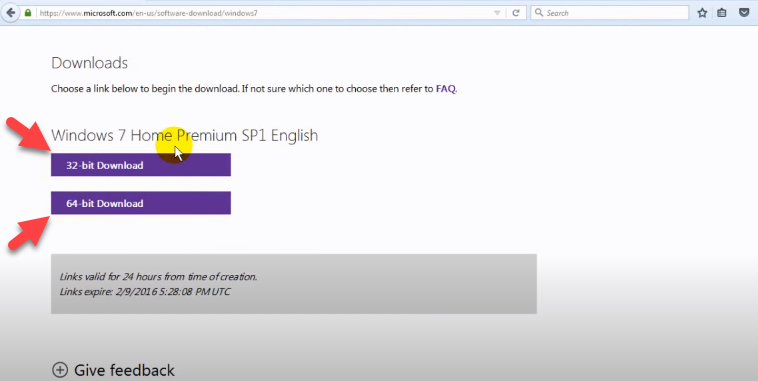Open the URL history dropdown arrow
This screenshot has width=758, height=381.
pos(497,13)
